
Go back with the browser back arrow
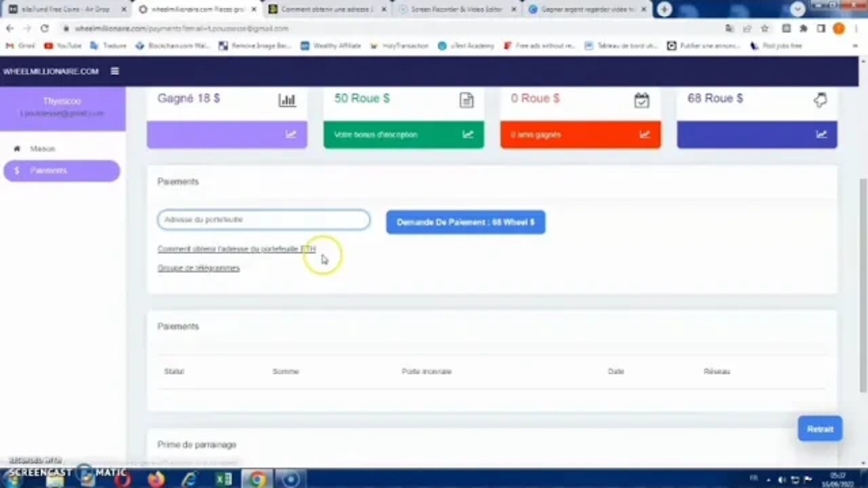(x=9, y=28)
